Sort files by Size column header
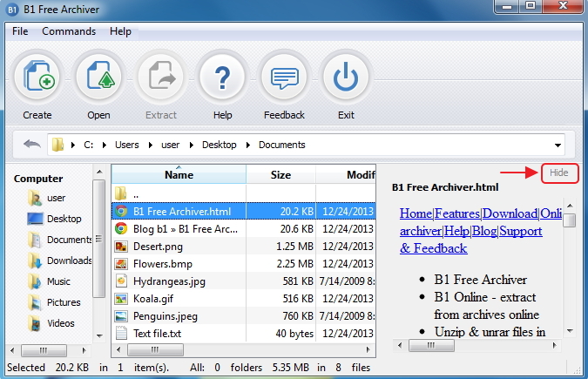This screenshot has width=588, height=379. point(280,174)
